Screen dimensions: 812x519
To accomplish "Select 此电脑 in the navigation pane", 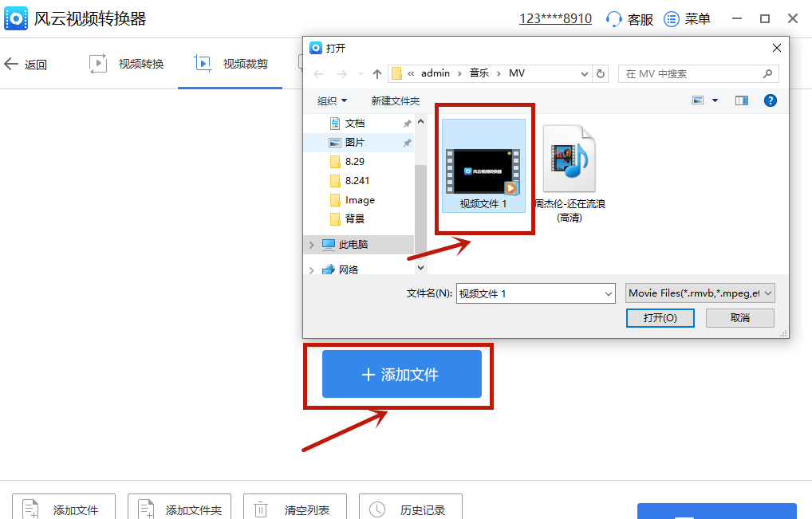I will [359, 244].
